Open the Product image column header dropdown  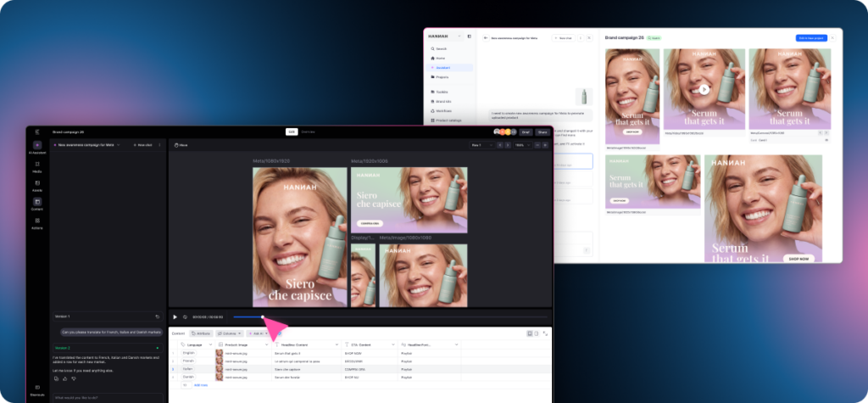coord(267,344)
